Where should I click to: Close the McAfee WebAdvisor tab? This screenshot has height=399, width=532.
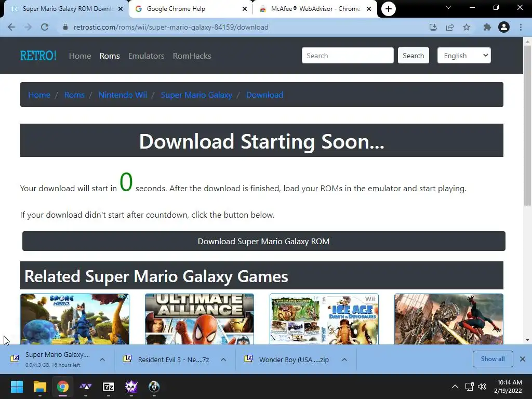369,9
